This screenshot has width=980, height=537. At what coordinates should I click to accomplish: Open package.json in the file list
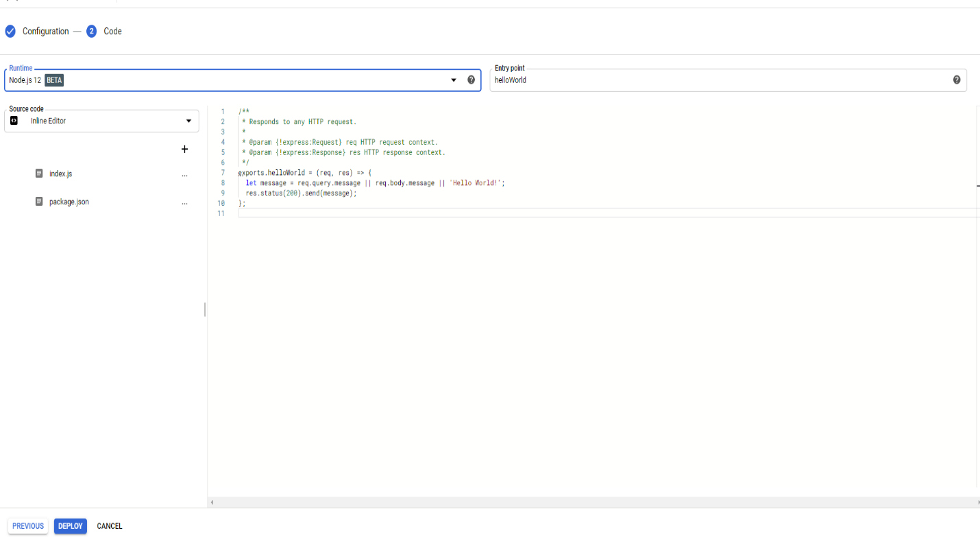[69, 202]
